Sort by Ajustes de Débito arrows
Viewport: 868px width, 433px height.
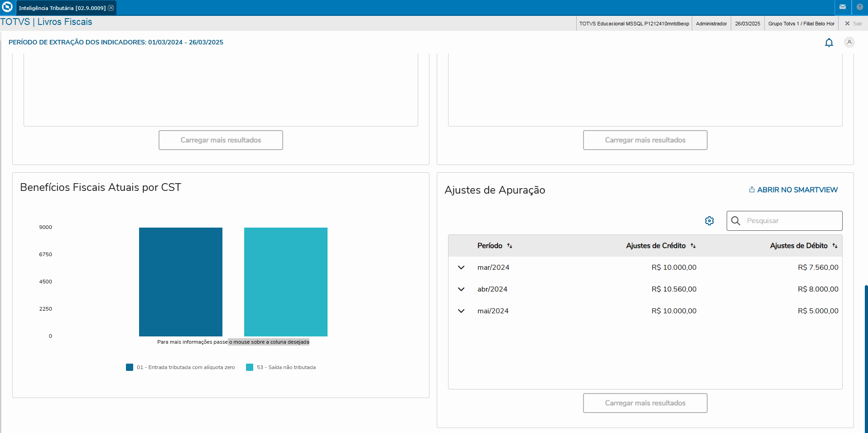[835, 246]
